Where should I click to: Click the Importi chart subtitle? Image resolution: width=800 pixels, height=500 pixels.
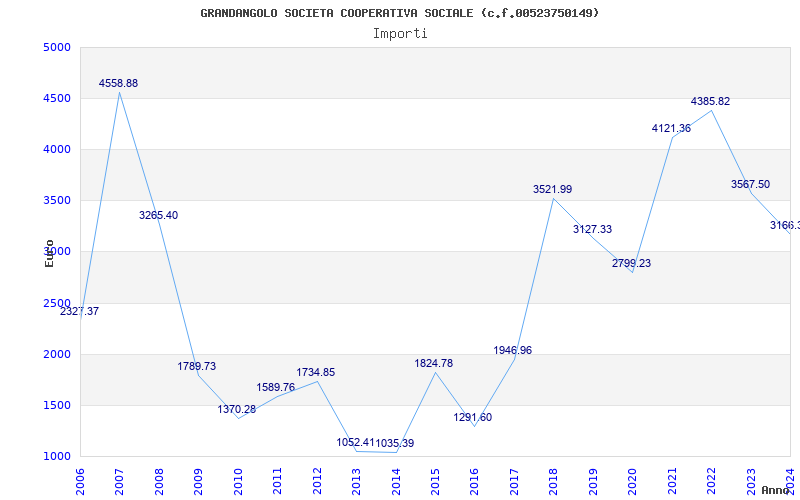click(400, 34)
